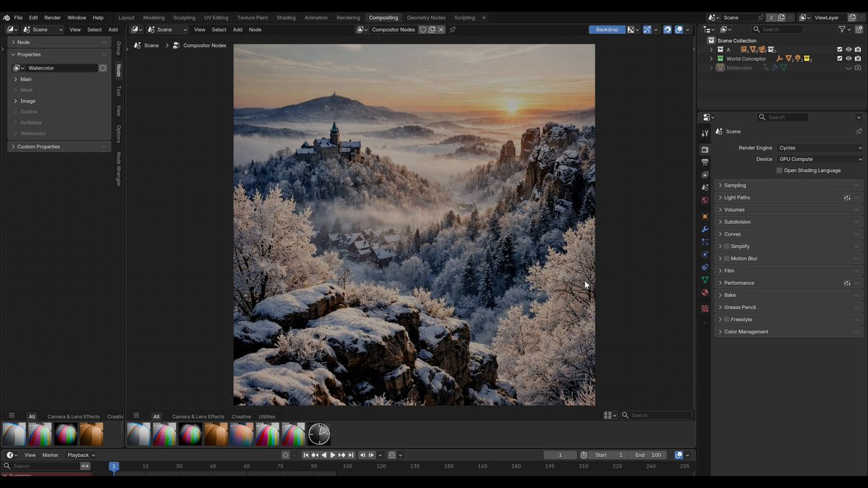Pin the Scene properties panel
Screen dimensions: 868x488
coord(859,132)
